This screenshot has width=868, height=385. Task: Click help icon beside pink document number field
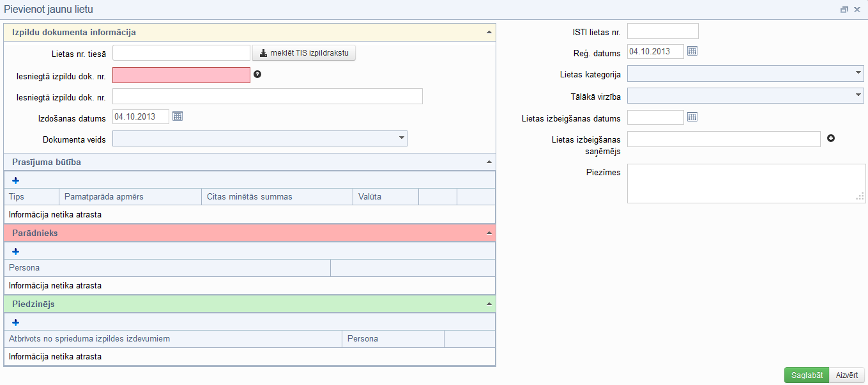(x=257, y=75)
